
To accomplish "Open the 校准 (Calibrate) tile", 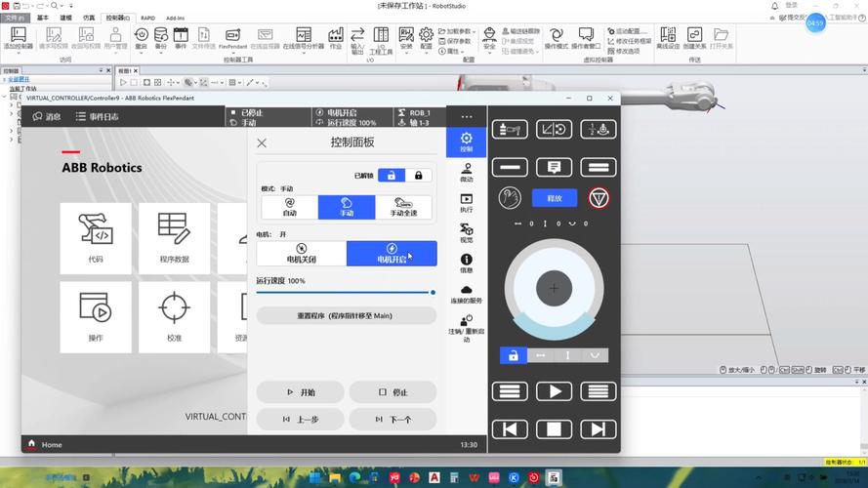I will (x=175, y=317).
